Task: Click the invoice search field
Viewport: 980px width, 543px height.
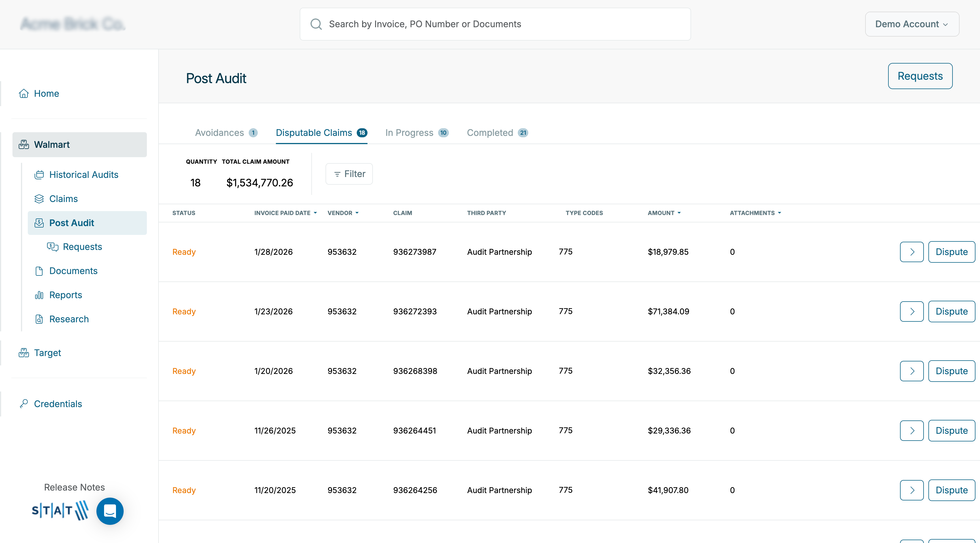Action: pos(495,24)
